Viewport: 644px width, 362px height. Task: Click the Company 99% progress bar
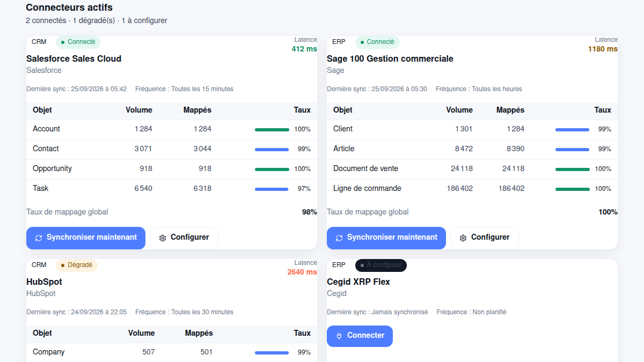click(x=272, y=352)
